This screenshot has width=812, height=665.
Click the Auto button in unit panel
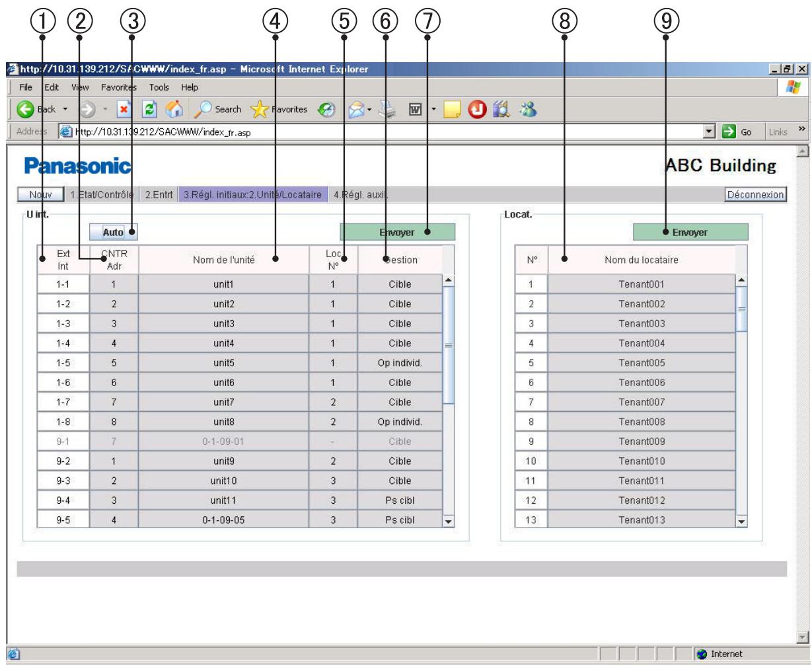114,233
